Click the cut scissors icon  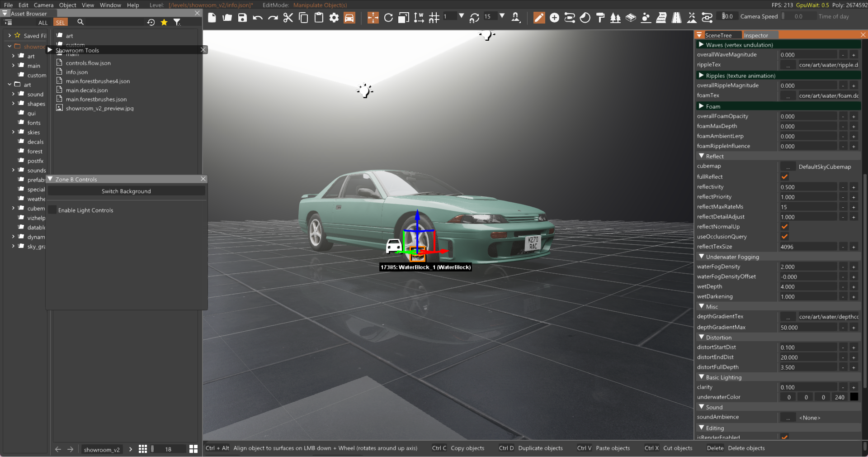point(288,18)
